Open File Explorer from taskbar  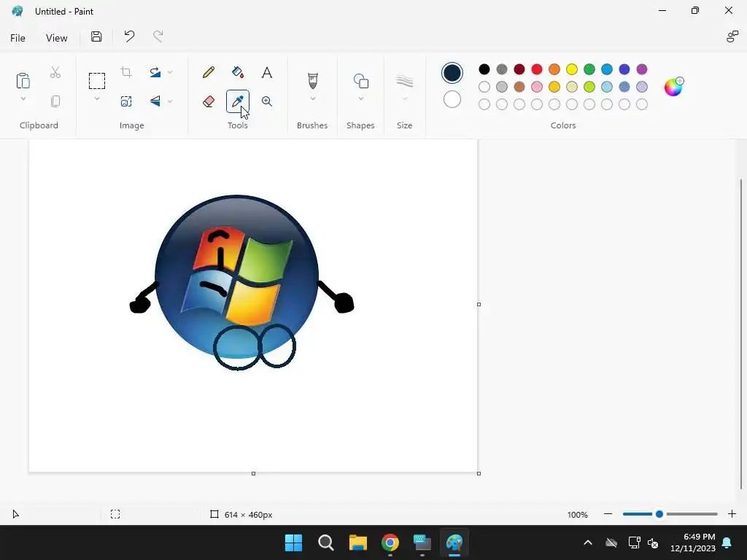[x=357, y=542]
